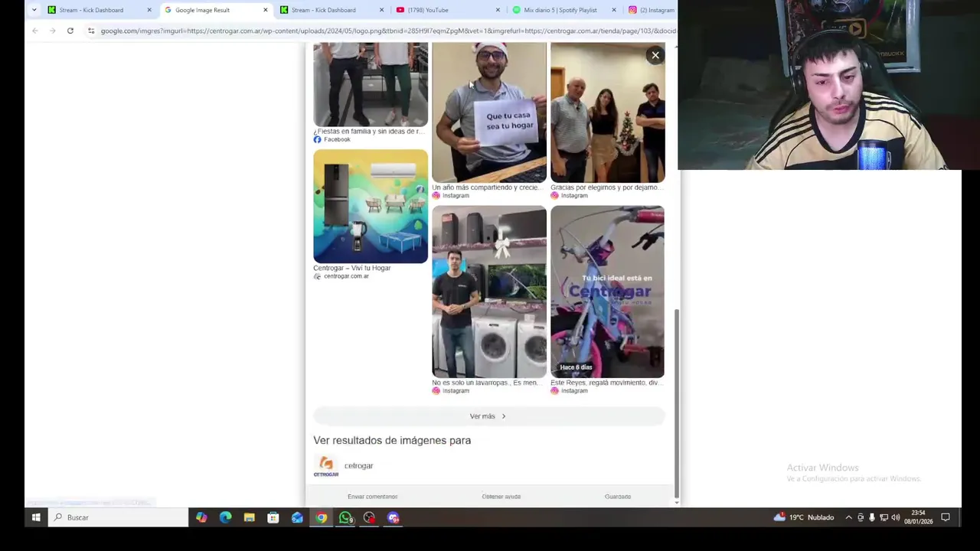The width and height of the screenshot is (980, 551).
Task: Open WhatsApp from the taskbar
Action: tap(345, 517)
